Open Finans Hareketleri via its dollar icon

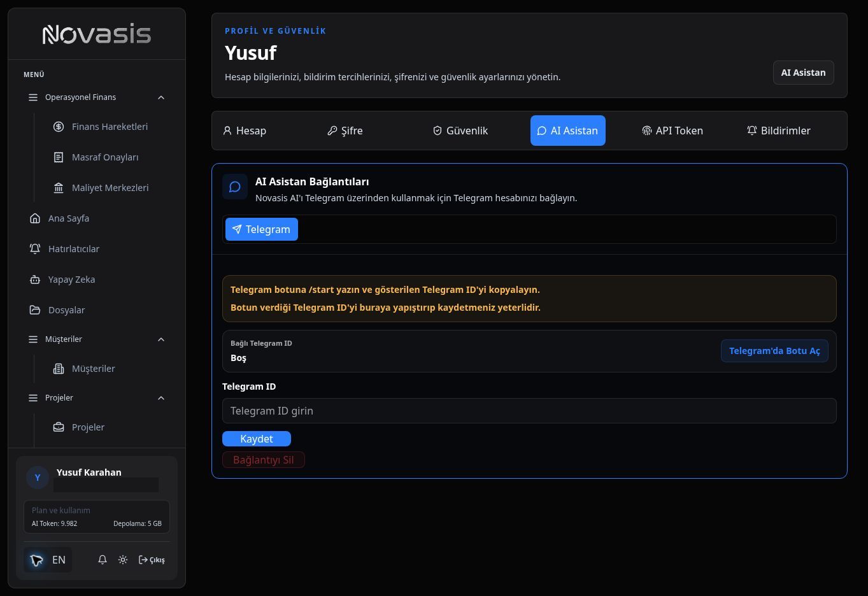(x=59, y=127)
